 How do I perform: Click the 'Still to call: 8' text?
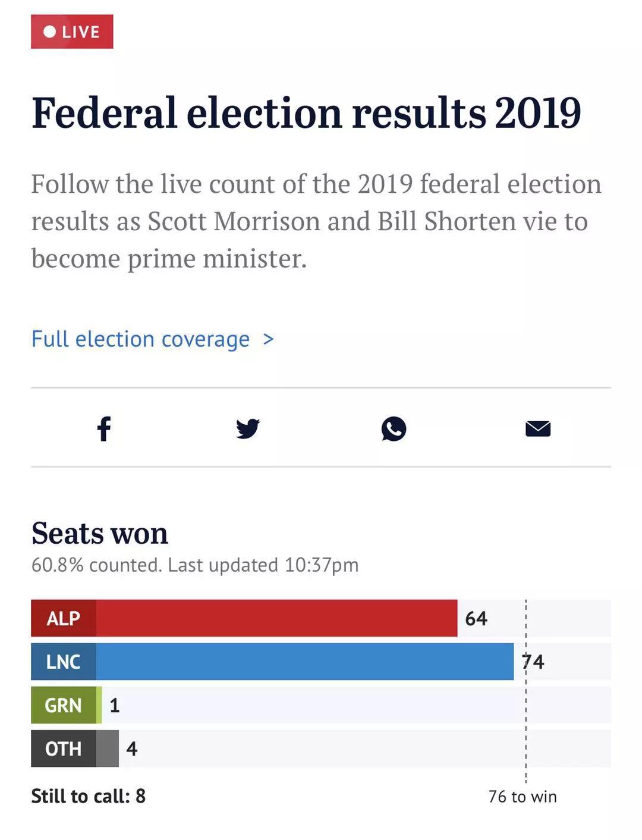tap(89, 796)
